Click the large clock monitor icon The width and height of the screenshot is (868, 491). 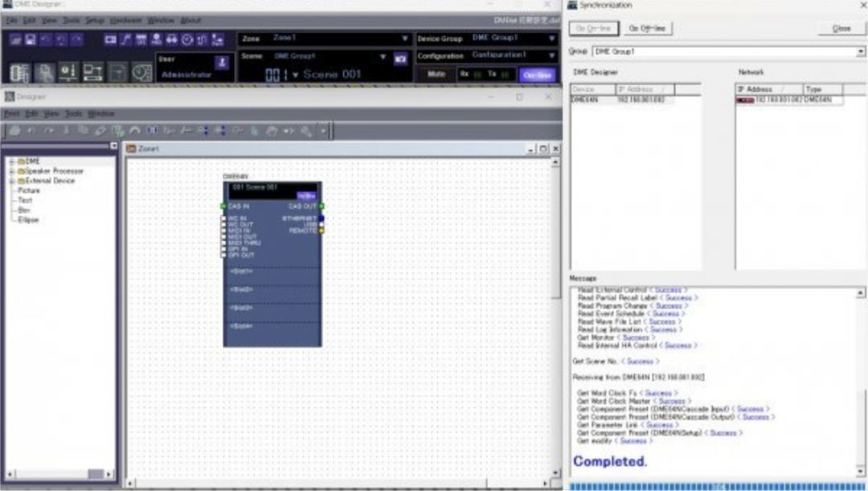141,72
